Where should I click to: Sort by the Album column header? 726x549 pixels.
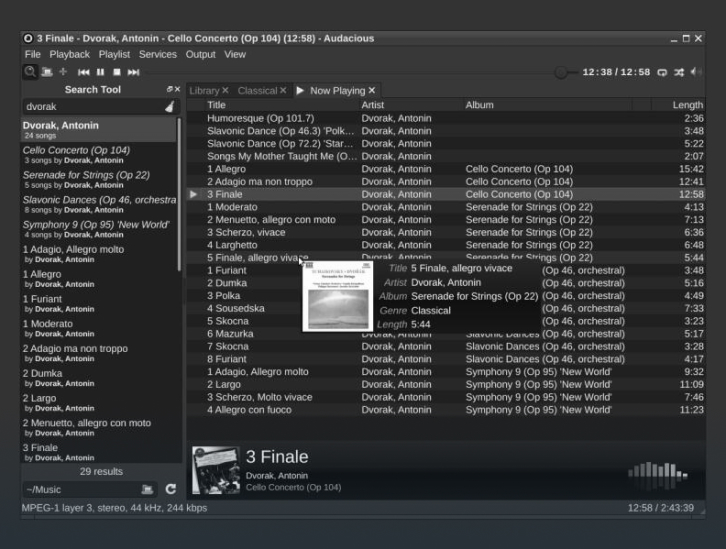click(548, 105)
